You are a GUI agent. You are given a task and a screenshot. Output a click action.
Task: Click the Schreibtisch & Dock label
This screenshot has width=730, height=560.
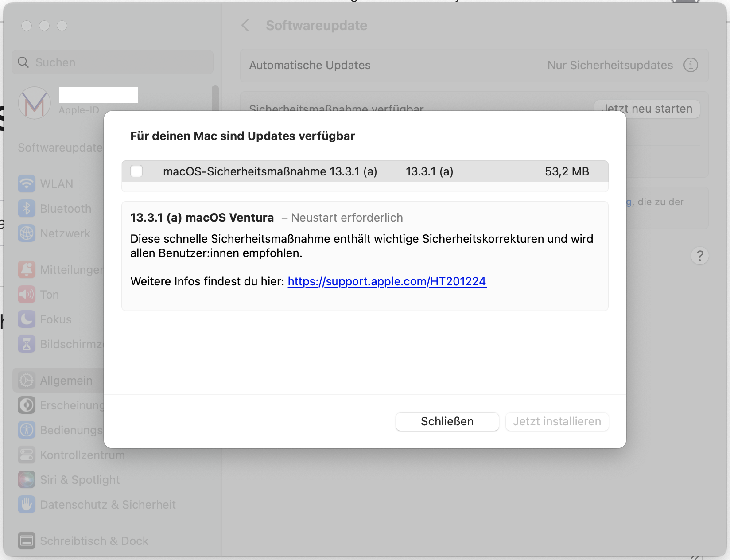[94, 541]
